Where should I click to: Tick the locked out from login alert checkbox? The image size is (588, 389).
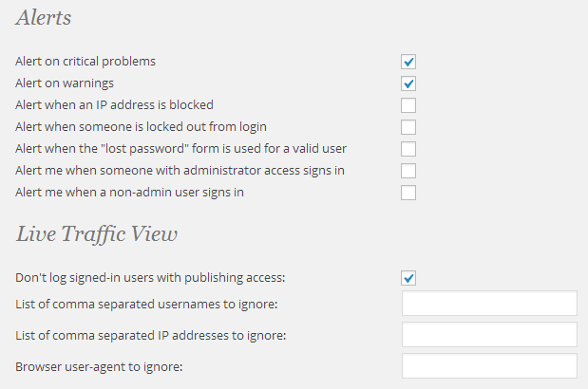[408, 127]
